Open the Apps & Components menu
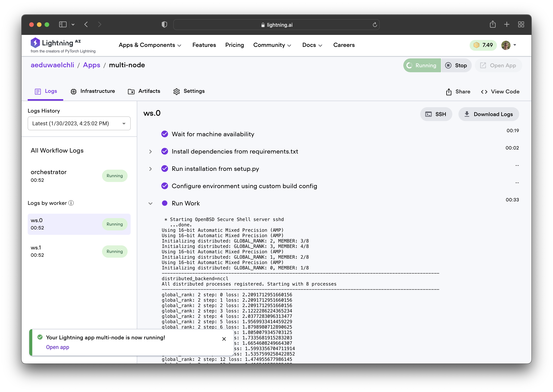This screenshot has width=553, height=392. (x=150, y=45)
